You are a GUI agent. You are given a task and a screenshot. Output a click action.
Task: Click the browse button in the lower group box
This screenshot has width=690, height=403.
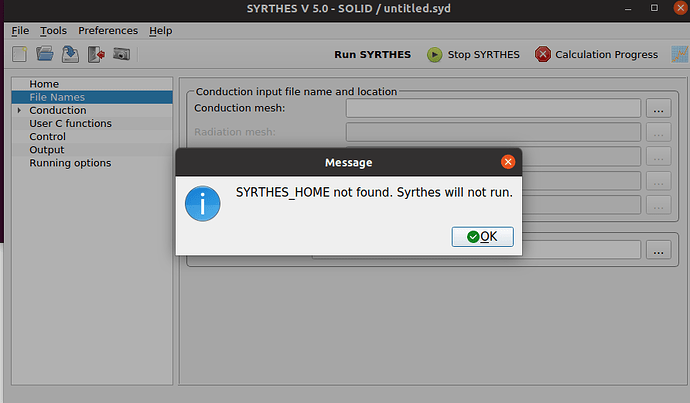[x=658, y=250]
